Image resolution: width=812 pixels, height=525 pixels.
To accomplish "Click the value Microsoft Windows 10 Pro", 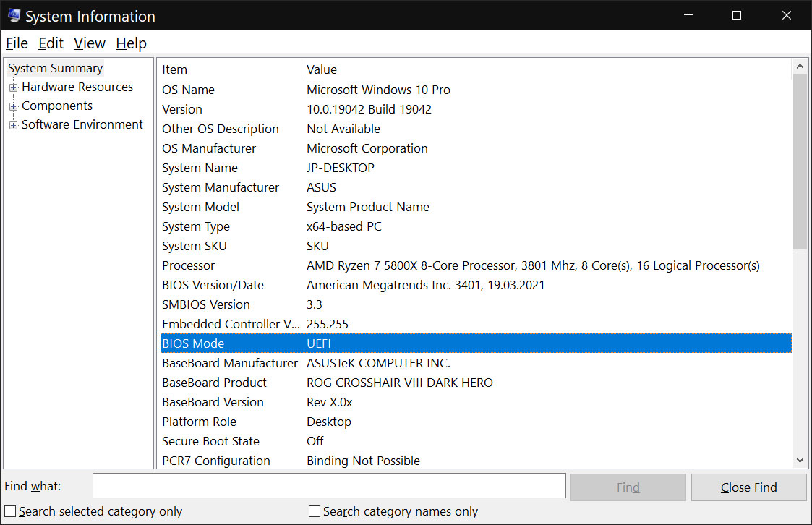I will click(379, 90).
